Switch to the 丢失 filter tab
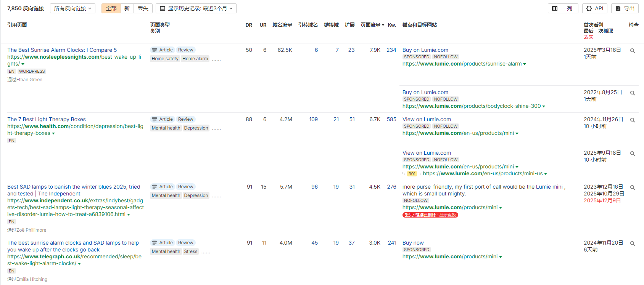Screen dimensions: 644x285 (143, 8)
